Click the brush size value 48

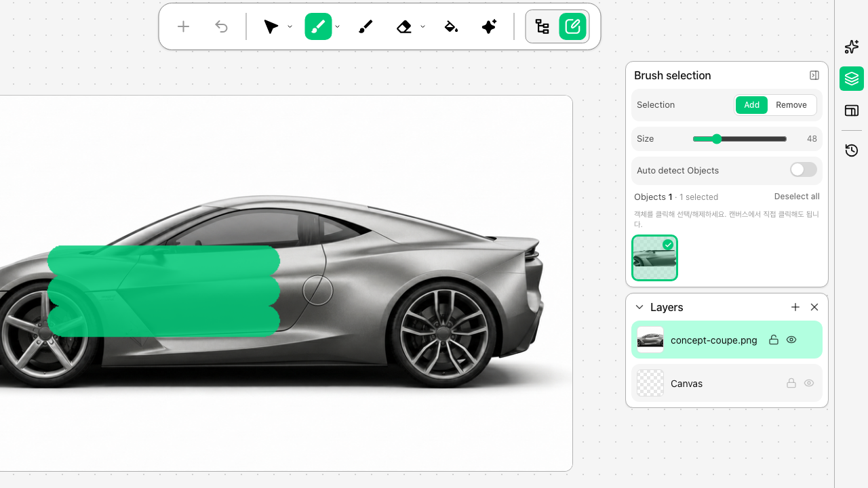(x=812, y=139)
